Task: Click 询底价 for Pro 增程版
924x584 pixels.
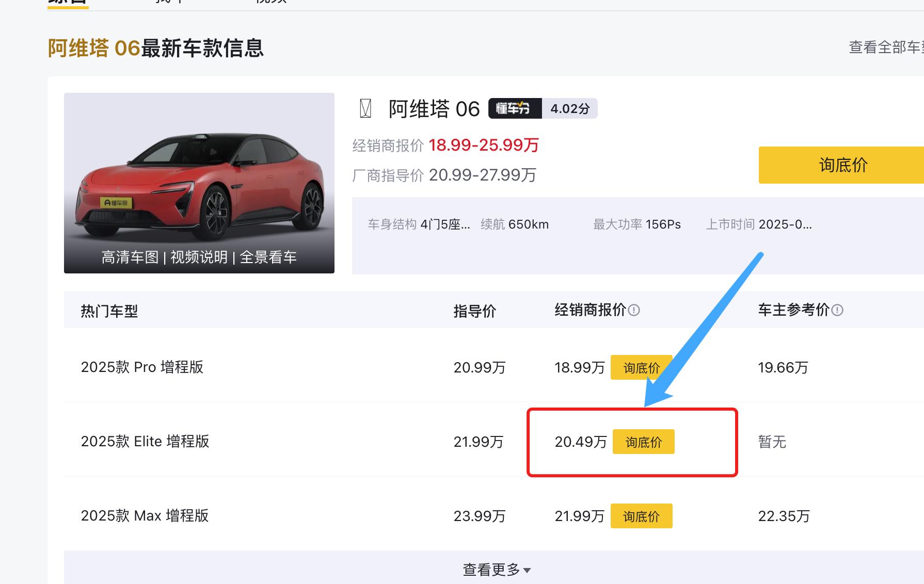Action: pos(641,367)
